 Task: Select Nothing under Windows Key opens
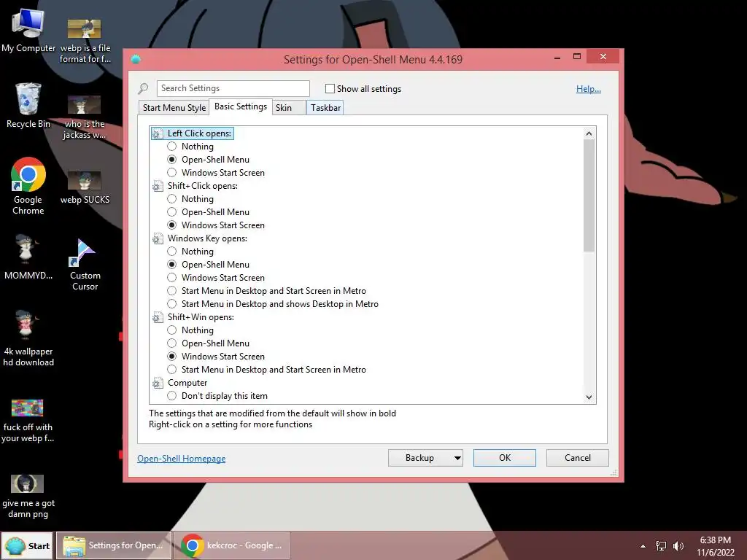click(x=190, y=252)
